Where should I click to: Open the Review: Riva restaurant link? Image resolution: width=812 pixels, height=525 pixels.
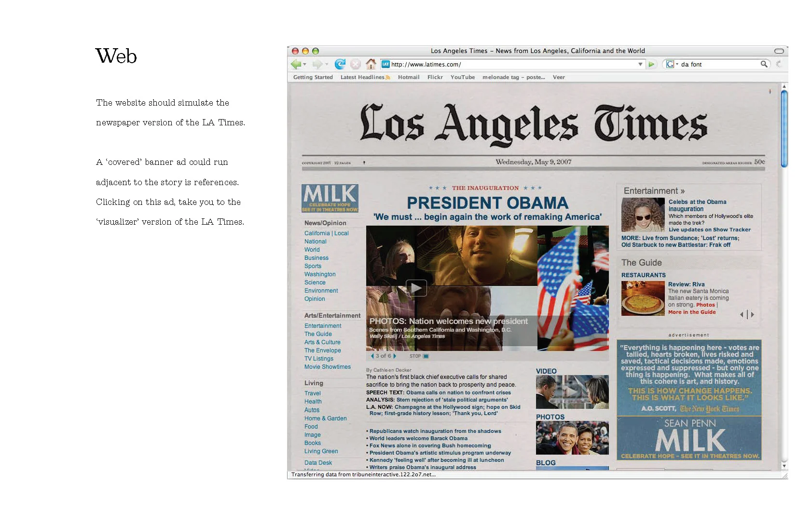coord(686,284)
